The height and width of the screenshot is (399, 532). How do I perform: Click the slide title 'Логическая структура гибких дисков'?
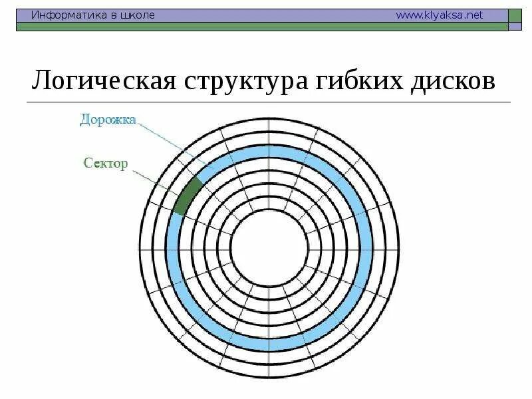click(263, 80)
